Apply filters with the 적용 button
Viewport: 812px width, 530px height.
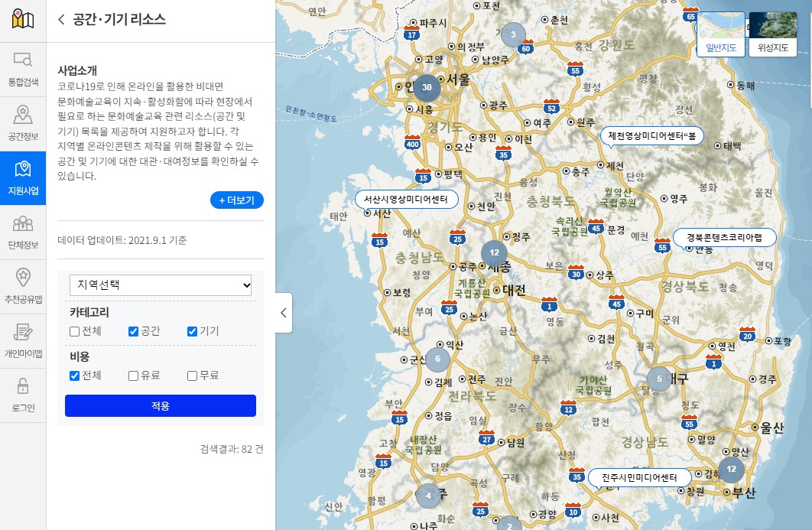(161, 405)
